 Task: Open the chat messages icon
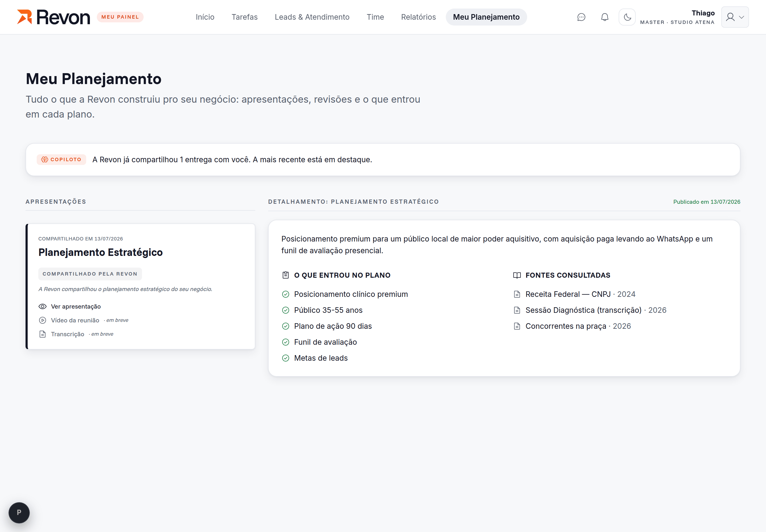pos(581,17)
